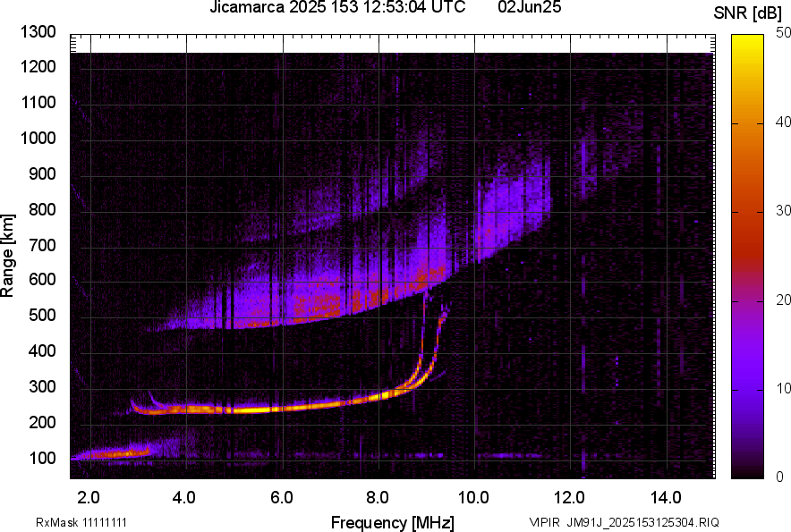This screenshot has width=791, height=532.
Task: Click the 'Range [km]' axis label
Action: click(7, 256)
